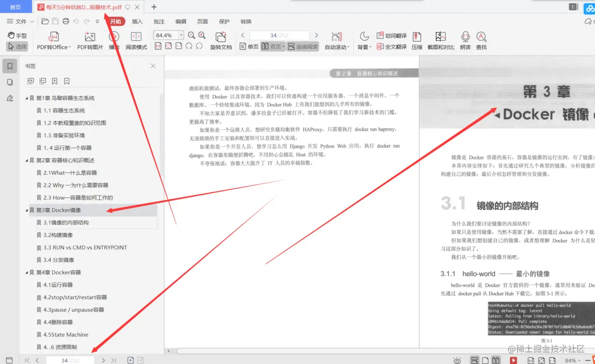Toggle navigation pane icon in status bar

point(9,360)
